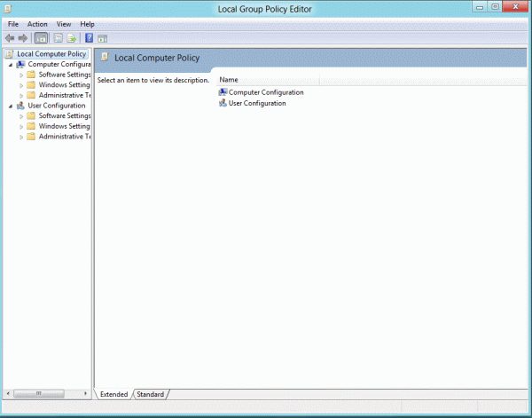The height and width of the screenshot is (418, 532).
Task: Open the File menu
Action: point(13,24)
